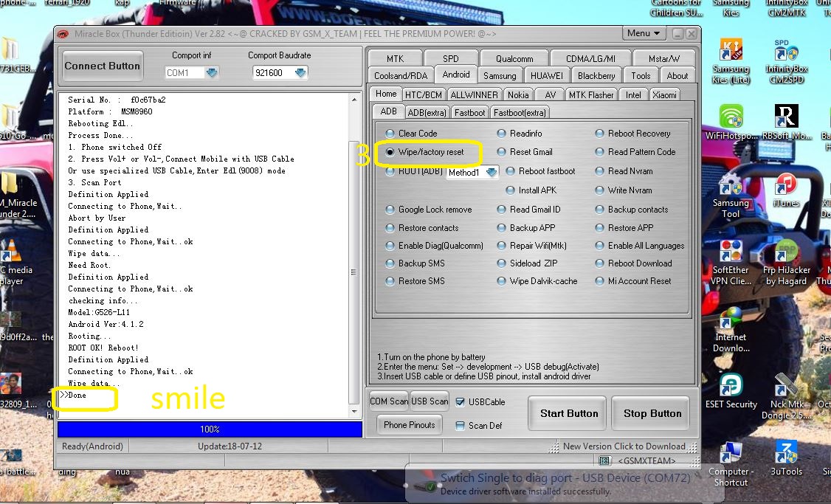The image size is (831, 504).
Task: Open the MTK Flasher tab
Action: point(590,95)
